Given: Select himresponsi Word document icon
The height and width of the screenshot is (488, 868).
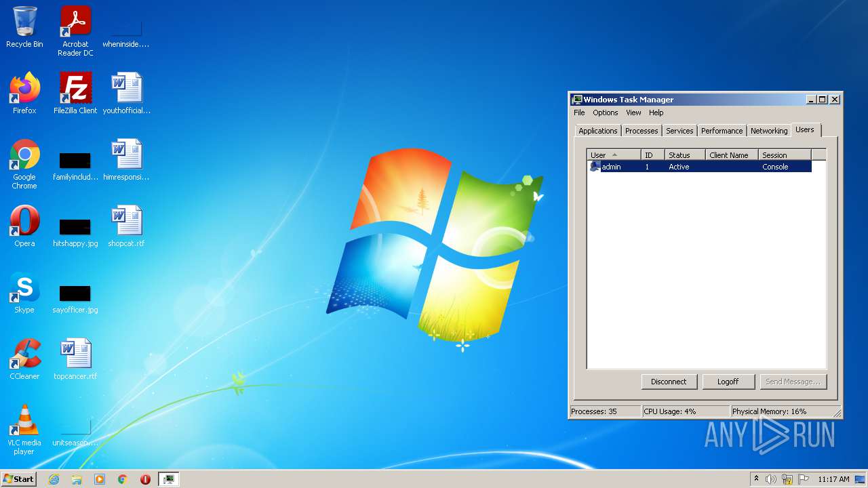Looking at the screenshot, I should click(x=126, y=160).
